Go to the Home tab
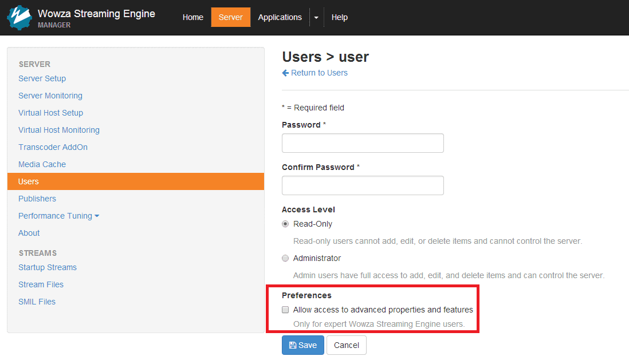The height and width of the screenshot is (364, 629). tap(193, 18)
